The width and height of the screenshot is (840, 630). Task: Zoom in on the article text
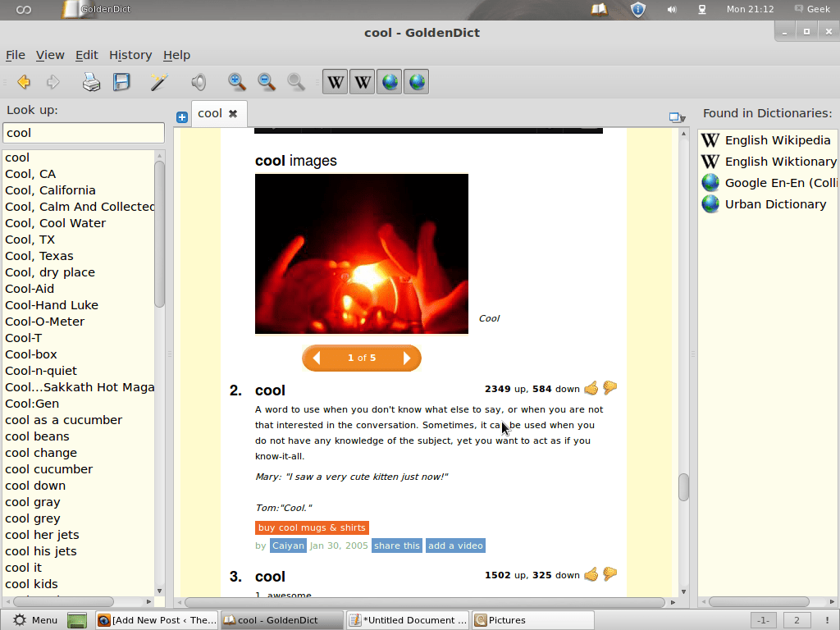(x=236, y=81)
